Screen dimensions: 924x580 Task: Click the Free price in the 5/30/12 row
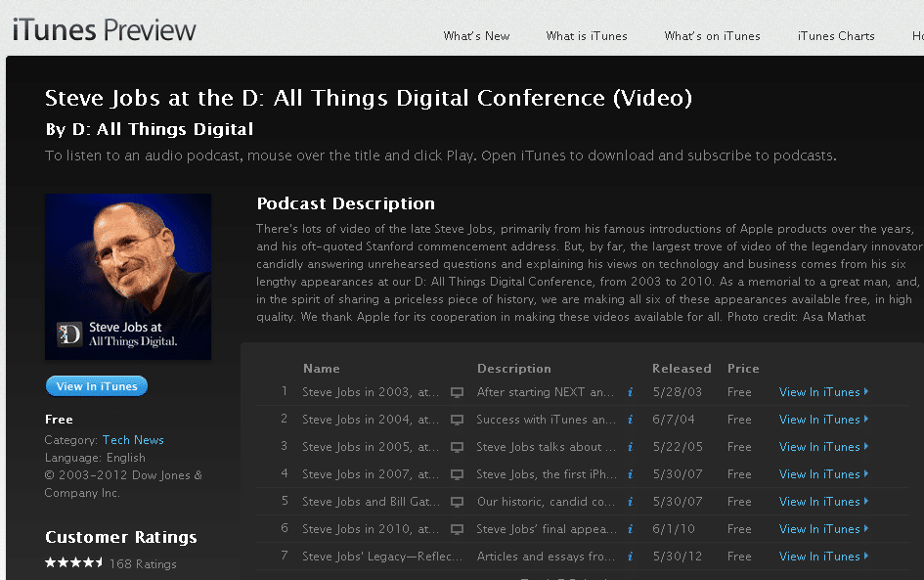click(x=739, y=557)
